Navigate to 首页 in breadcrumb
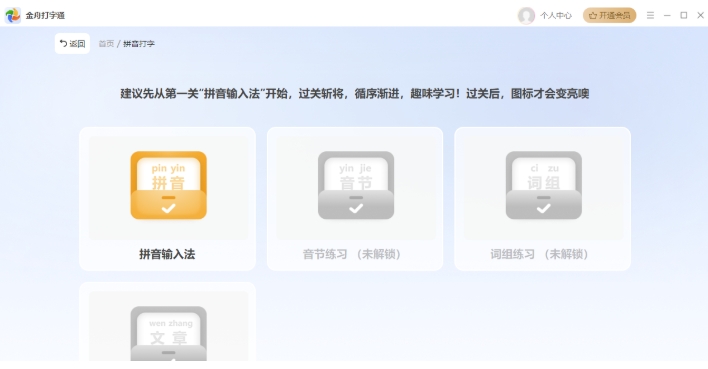708x369 pixels. [106, 44]
